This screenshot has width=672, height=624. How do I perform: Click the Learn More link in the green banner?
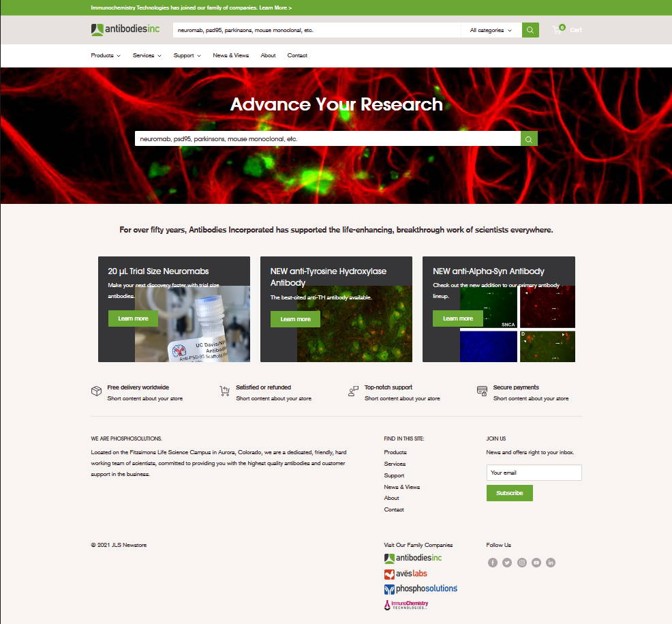pos(275,8)
